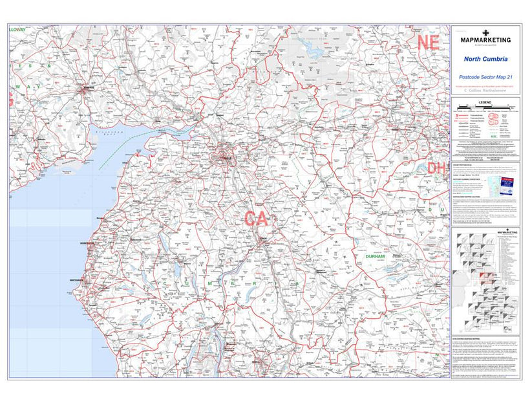Toggle the red CA postcode area label

[x=256, y=219]
